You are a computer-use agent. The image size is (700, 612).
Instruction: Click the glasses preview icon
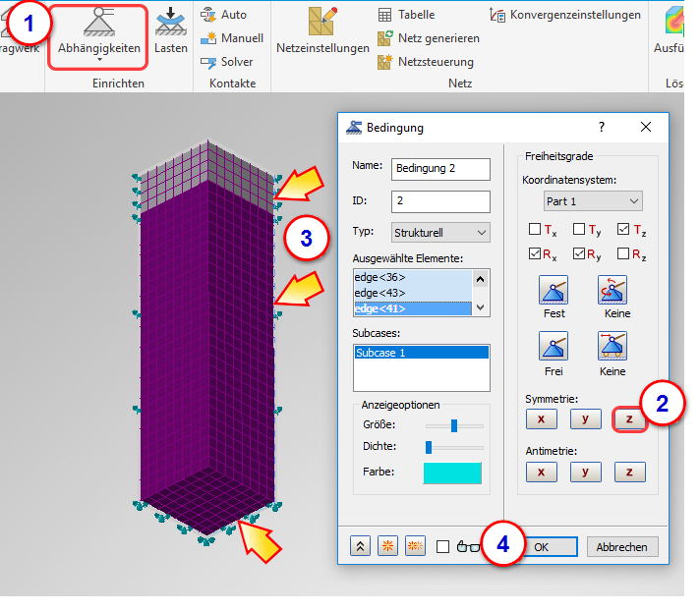[468, 546]
